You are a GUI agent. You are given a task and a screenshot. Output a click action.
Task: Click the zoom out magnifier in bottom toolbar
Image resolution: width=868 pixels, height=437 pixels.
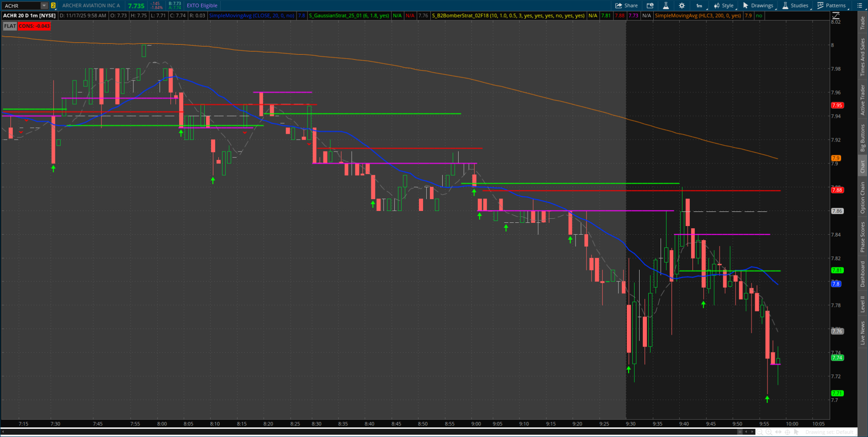tap(760, 432)
